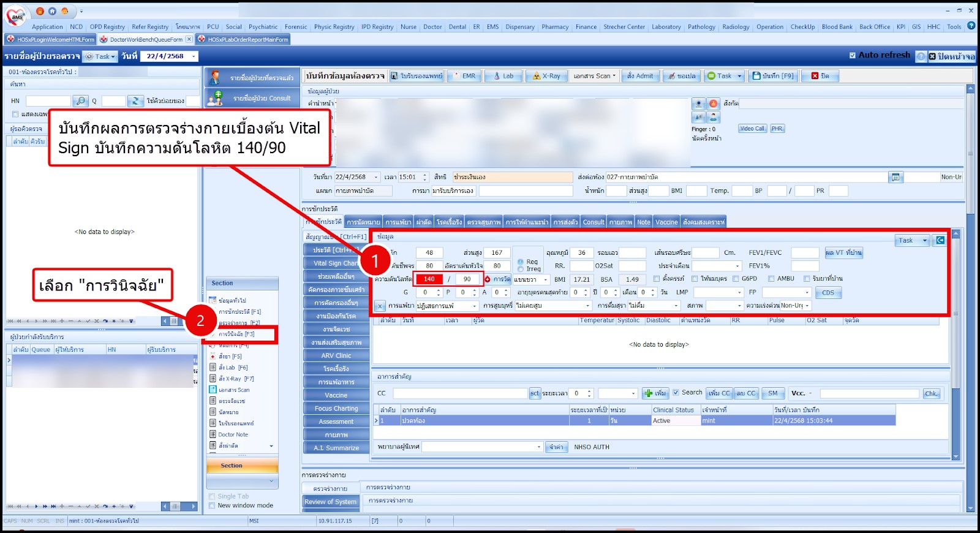The height and width of the screenshot is (533, 980).
Task: Toggle the Auto refresh checkbox
Action: 853,55
